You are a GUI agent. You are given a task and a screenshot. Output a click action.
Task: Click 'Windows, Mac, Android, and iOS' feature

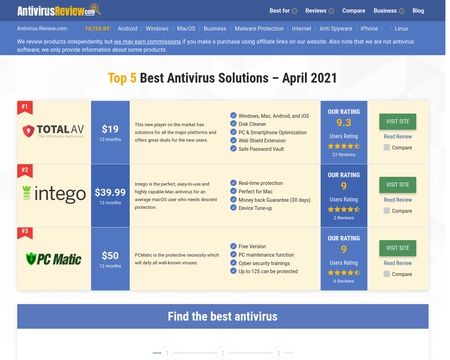pos(274,116)
